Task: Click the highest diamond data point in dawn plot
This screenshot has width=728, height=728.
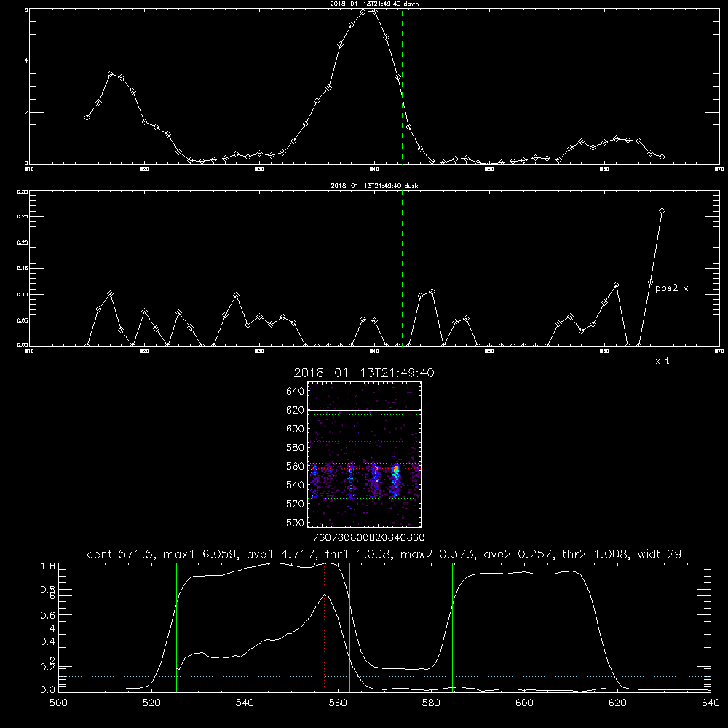Action: pyautogui.click(x=374, y=11)
